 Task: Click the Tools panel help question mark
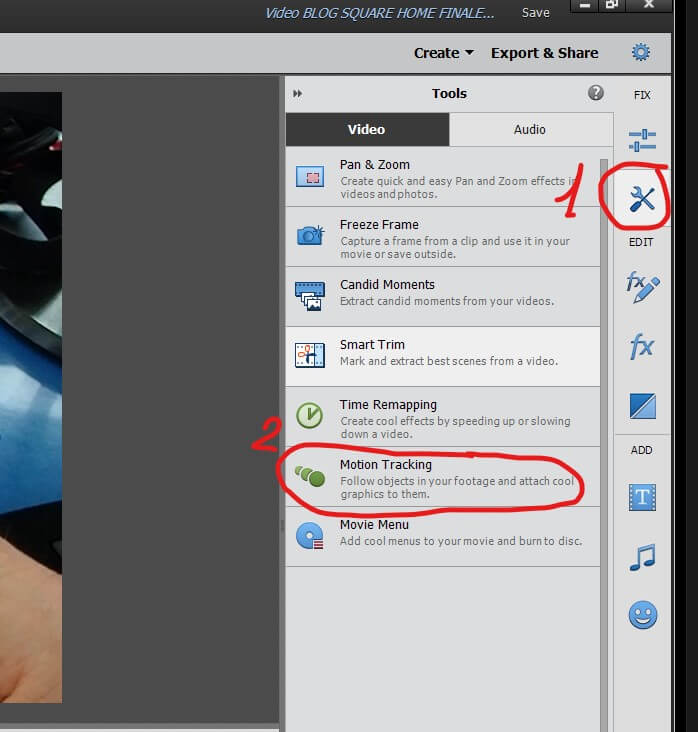tap(596, 93)
